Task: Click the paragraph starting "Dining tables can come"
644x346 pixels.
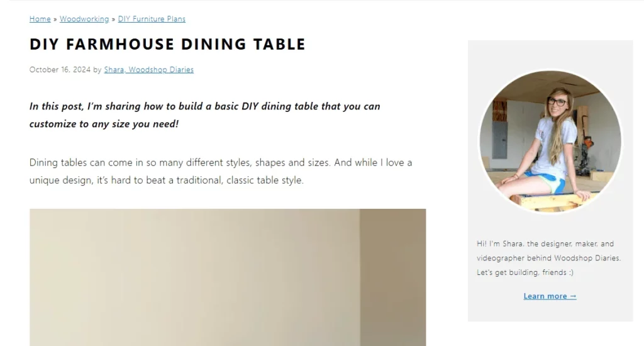Action: click(x=221, y=162)
